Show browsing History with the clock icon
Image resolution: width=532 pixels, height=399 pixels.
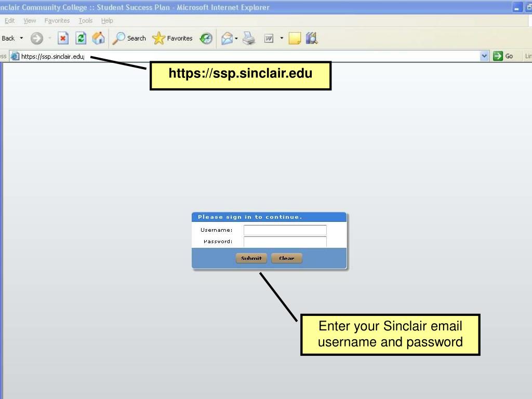coord(206,38)
